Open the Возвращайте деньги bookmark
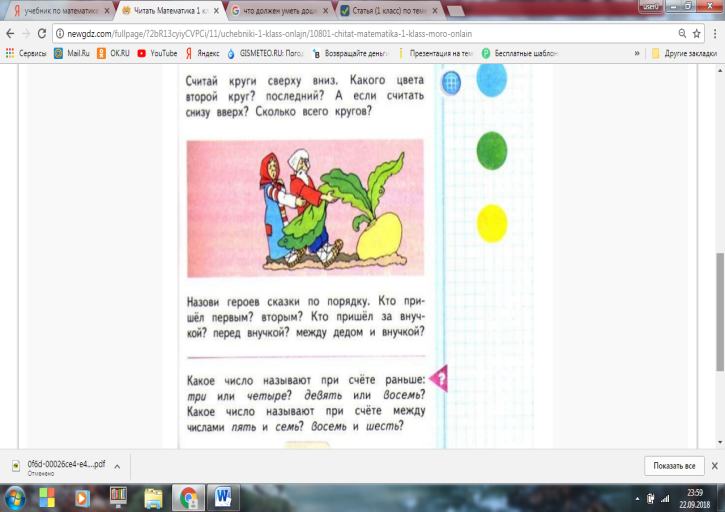This screenshot has width=725, height=512. (350, 53)
